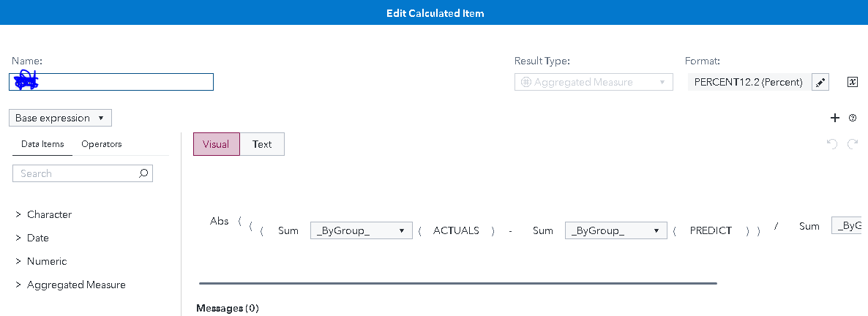This screenshot has height=316, width=868.
Task: Switch to the Operators tab
Action: coord(102,144)
